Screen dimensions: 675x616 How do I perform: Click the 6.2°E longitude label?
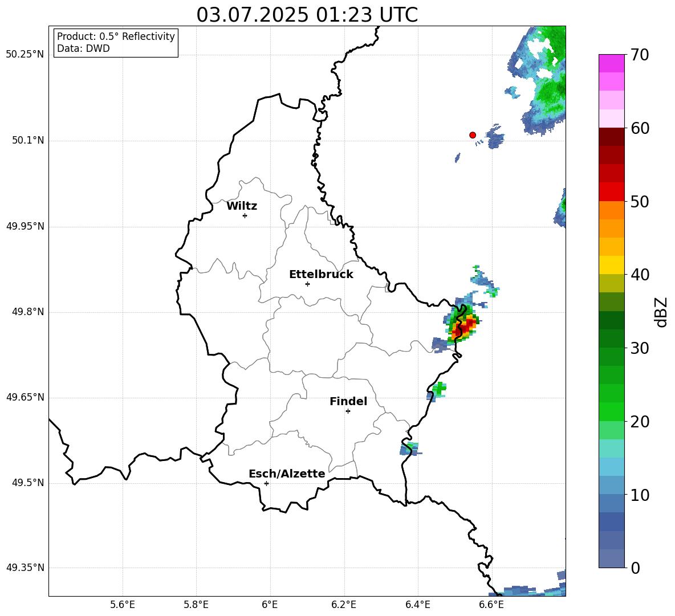pos(344,605)
